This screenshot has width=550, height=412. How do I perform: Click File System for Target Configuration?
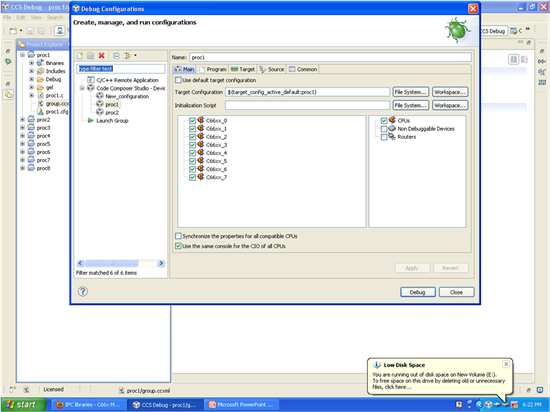(410, 92)
